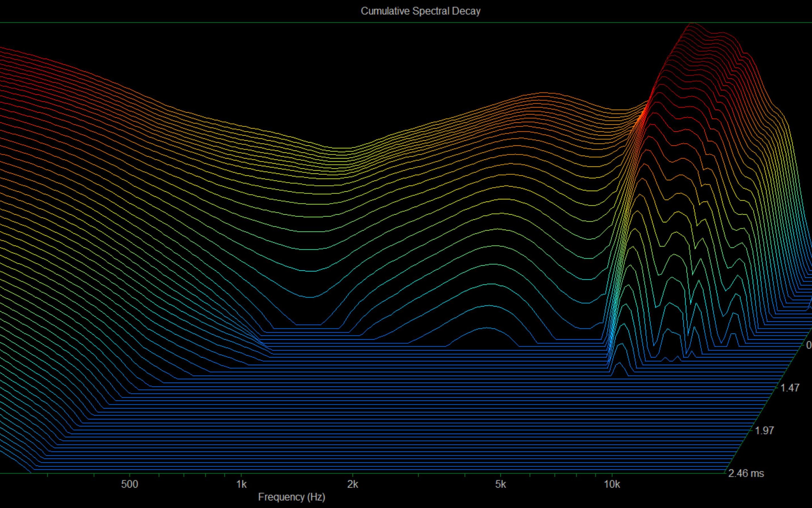Click the Cumulative Spectral Decay chart title
Image resolution: width=812 pixels, height=508 pixels.
[420, 11]
